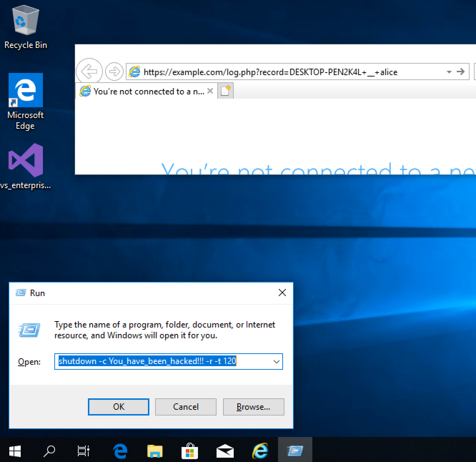Open the Windows Start menu

pos(15,451)
